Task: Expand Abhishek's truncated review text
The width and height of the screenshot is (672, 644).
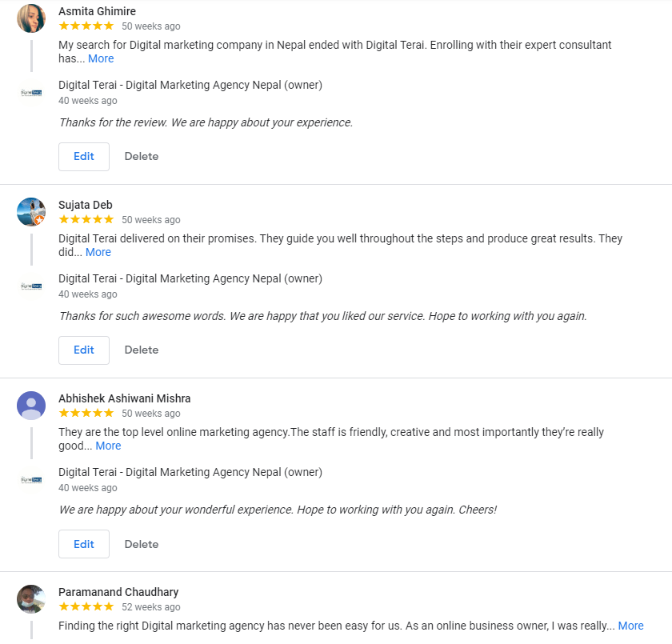Action: [x=107, y=446]
